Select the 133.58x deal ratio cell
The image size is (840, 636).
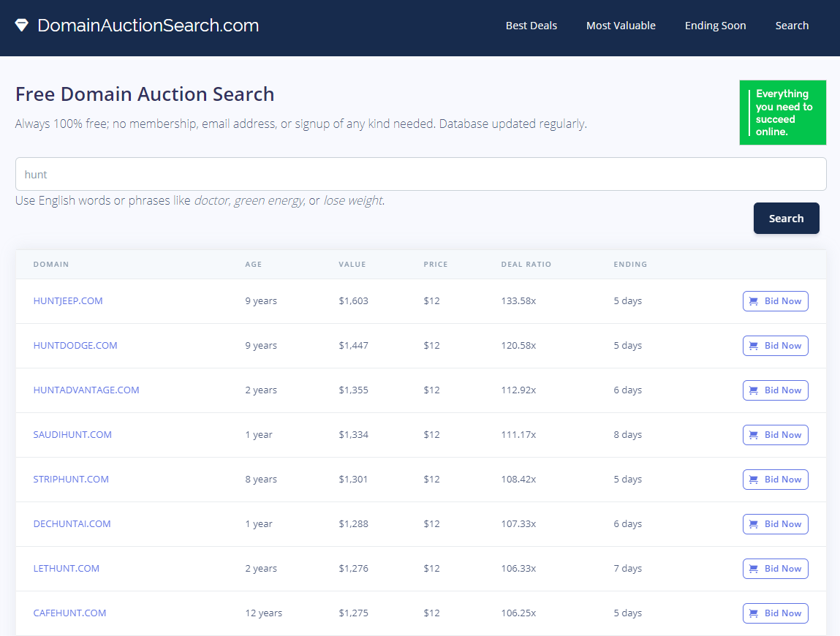click(518, 301)
